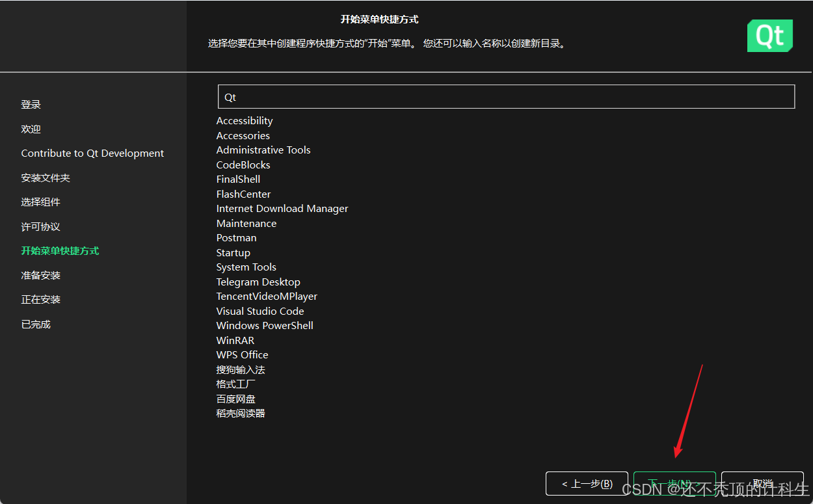Select Accessibility in the folder list
Screen dimensions: 813x504
(245, 121)
